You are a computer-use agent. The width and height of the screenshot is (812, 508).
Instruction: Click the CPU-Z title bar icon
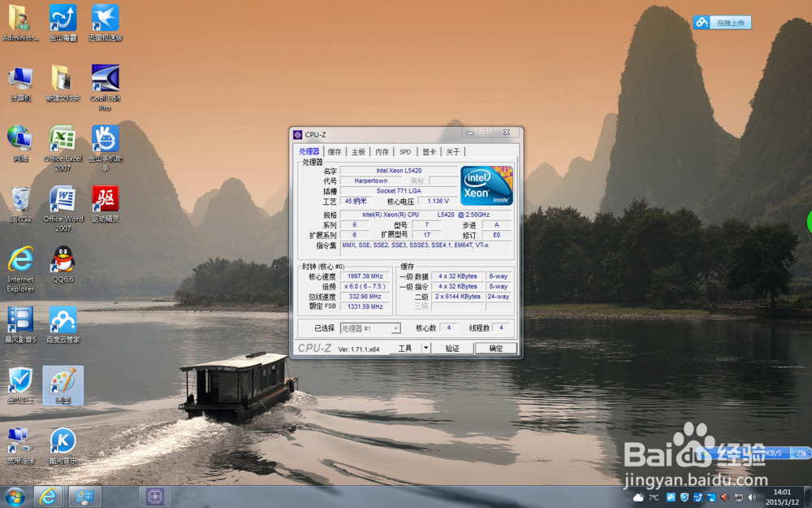pos(298,135)
